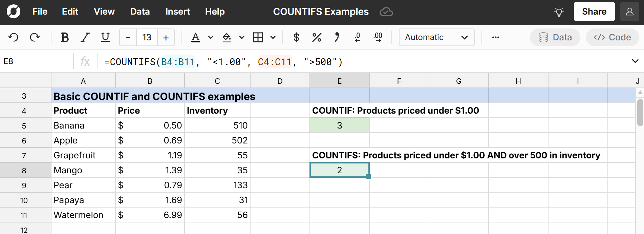Screen dimensions: 644x234
Task: Click the fill color paint bucket
Action: click(x=227, y=37)
